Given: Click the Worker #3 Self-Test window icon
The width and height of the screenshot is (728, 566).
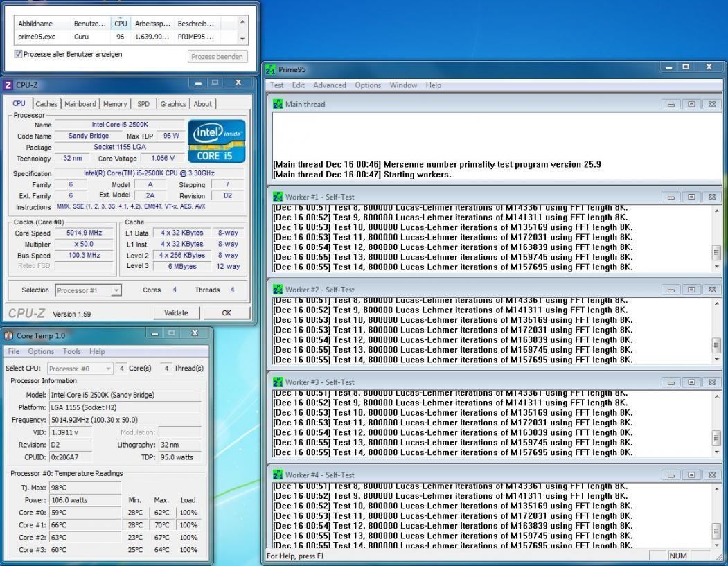Looking at the screenshot, I should (x=278, y=382).
